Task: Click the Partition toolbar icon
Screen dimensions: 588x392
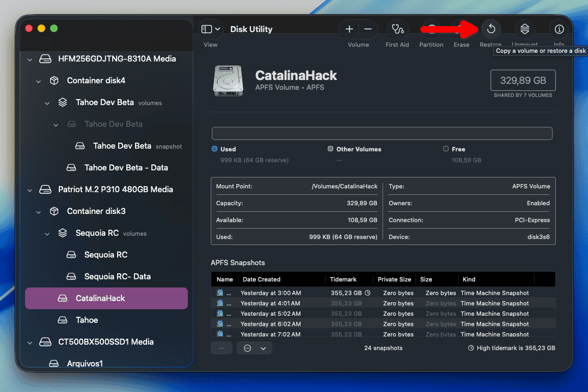Action: (431, 29)
